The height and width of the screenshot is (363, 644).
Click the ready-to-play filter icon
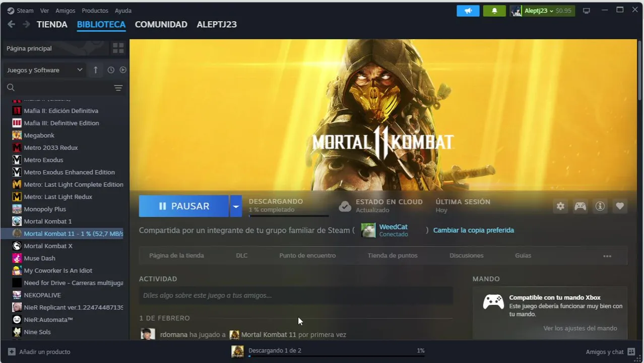click(123, 70)
